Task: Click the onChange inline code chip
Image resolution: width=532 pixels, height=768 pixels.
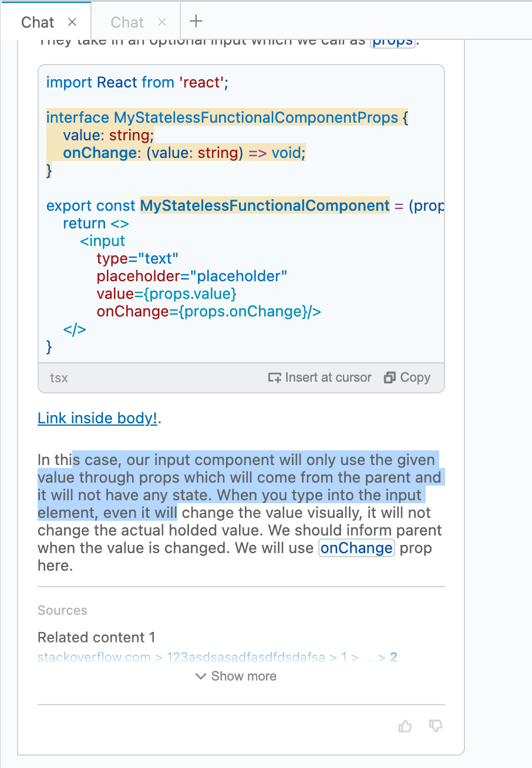Action: [x=356, y=548]
